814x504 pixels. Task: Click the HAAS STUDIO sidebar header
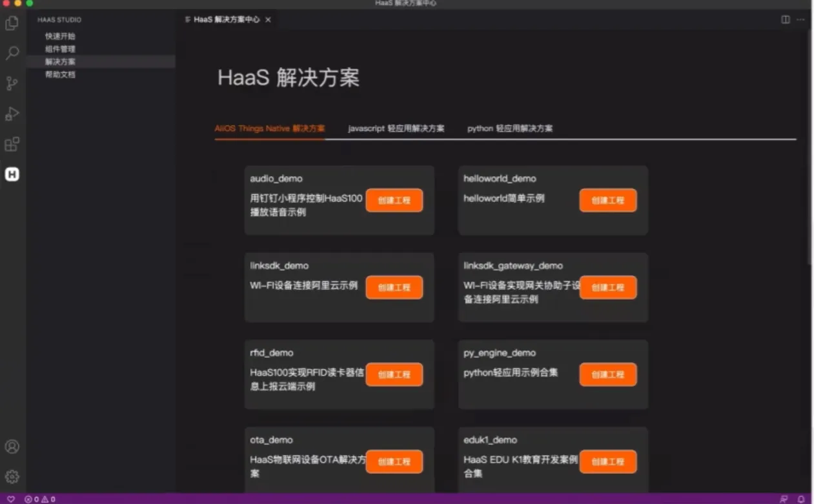click(x=59, y=20)
